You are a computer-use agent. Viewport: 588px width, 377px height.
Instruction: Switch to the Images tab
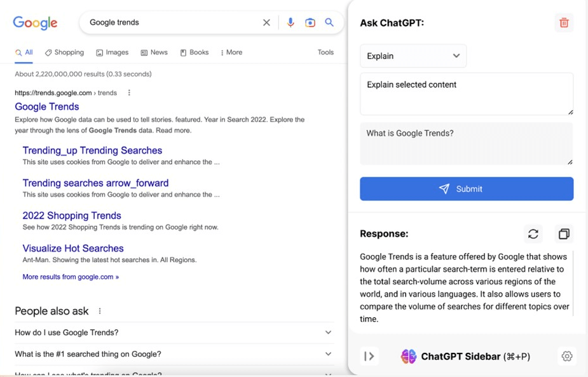click(x=112, y=53)
